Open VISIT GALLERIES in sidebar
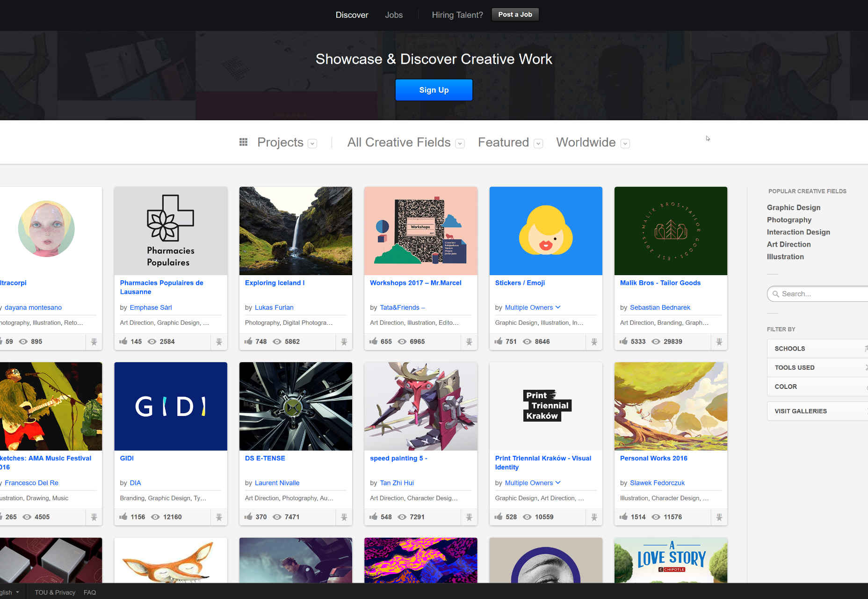Viewport: 868px width, 599px height. point(817,411)
